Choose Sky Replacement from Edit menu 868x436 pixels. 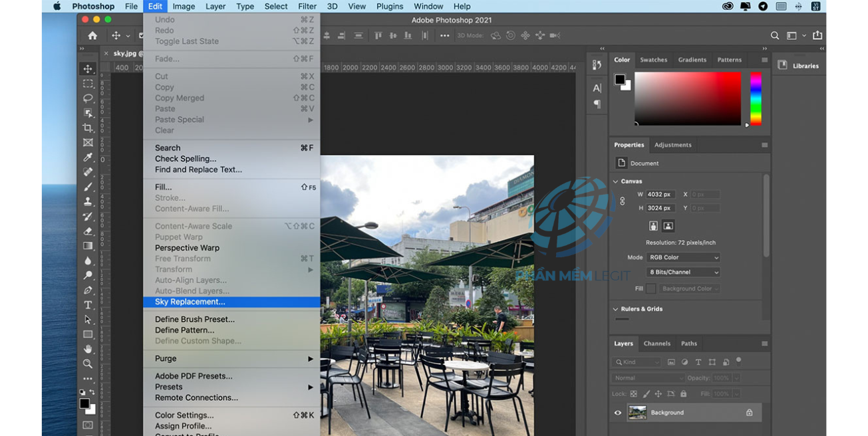click(x=231, y=302)
